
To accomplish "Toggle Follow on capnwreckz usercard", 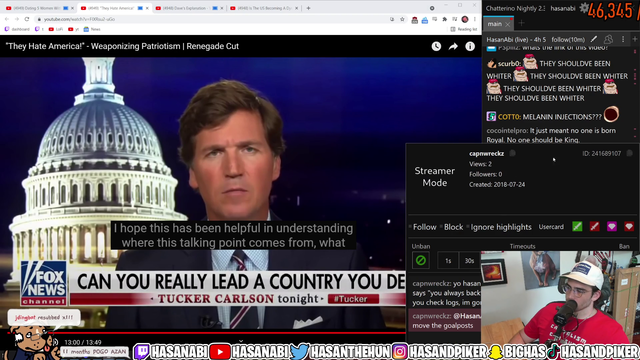I will [x=423, y=227].
